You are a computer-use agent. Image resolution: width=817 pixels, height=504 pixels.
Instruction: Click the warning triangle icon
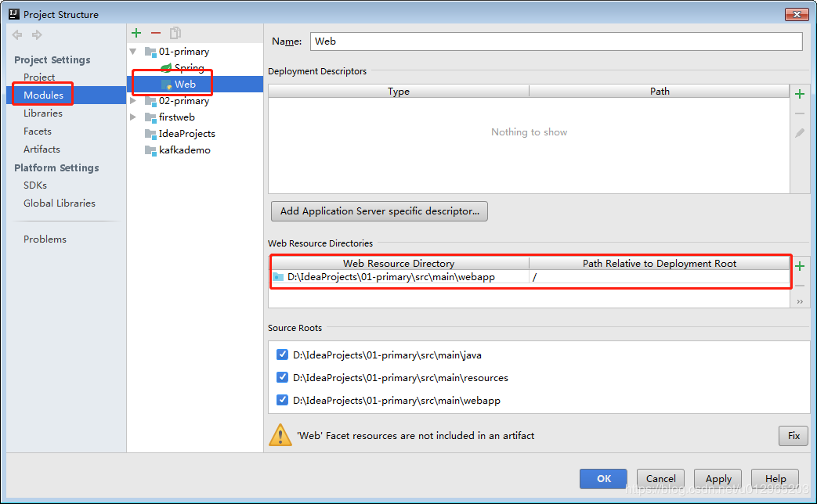click(x=280, y=435)
